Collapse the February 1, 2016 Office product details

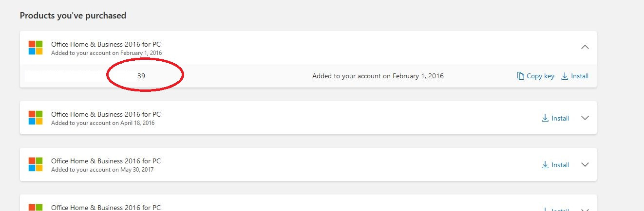tap(585, 47)
